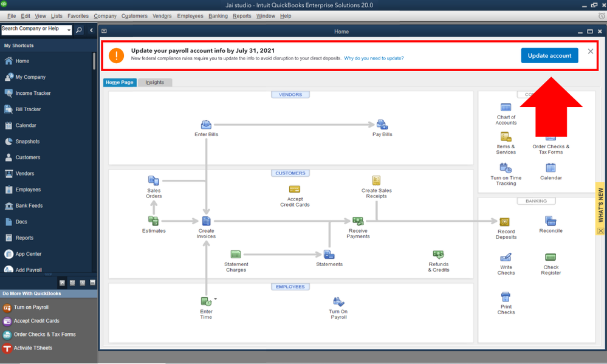Image resolution: width=607 pixels, height=364 pixels.
Task: Open the EMPLOYEES section button
Action: [290, 287]
